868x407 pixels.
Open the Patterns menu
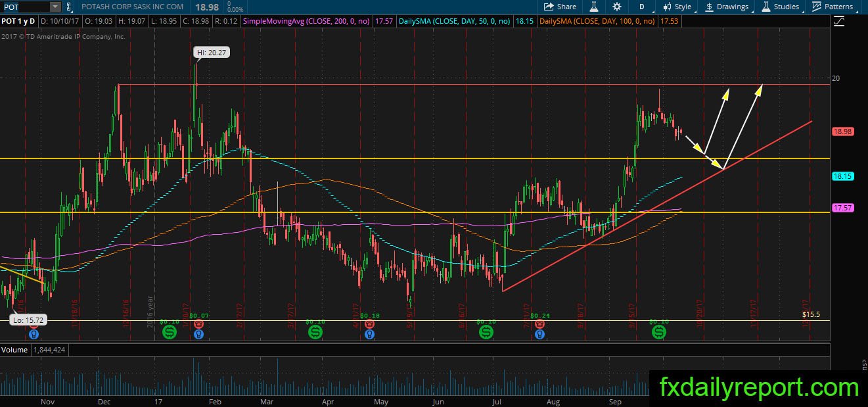tap(833, 7)
